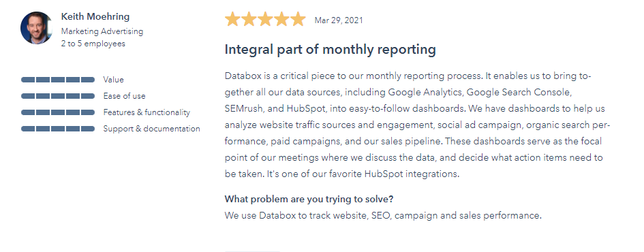The width and height of the screenshot is (644, 252).
Task: Click the fourth yellow rating star
Action: 281,19
